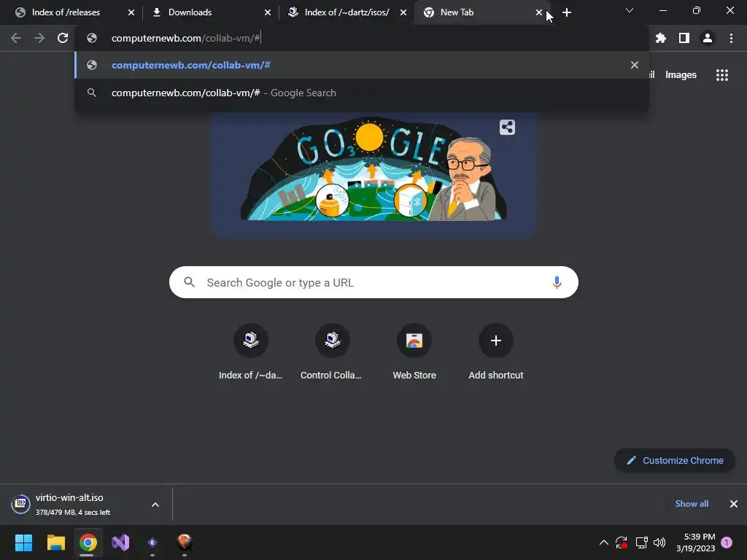Open the sync status tray icon
Screen dimensions: 747x560
(622, 542)
